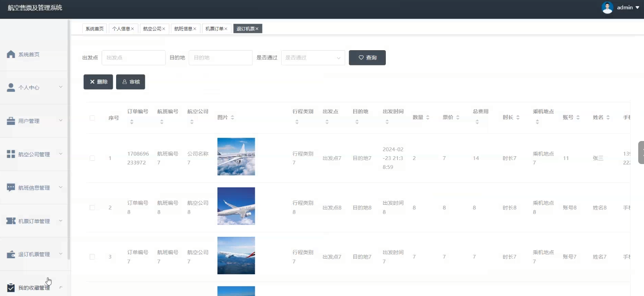
Task: Click the 出发点 input field
Action: tap(133, 58)
